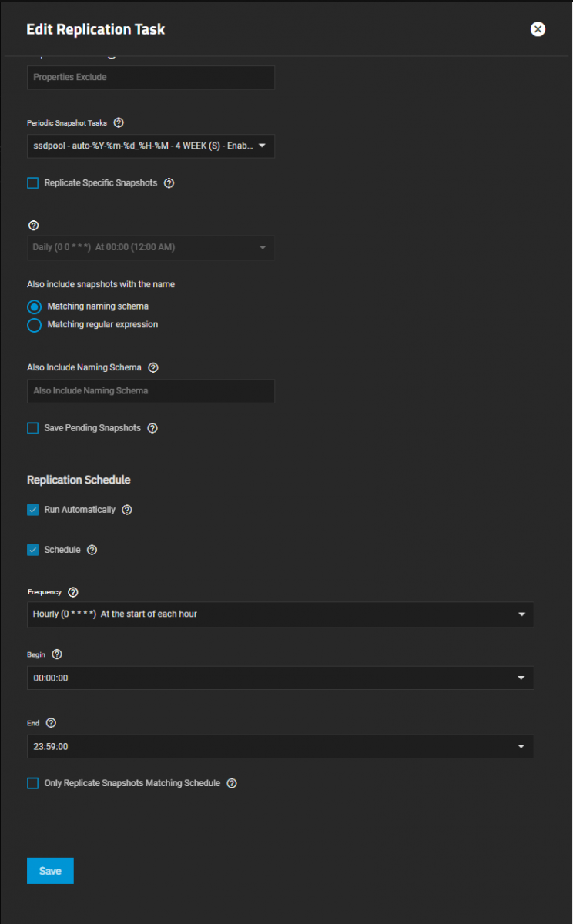
Task: Open help for Save Pending Snapshots
Action: 152,428
